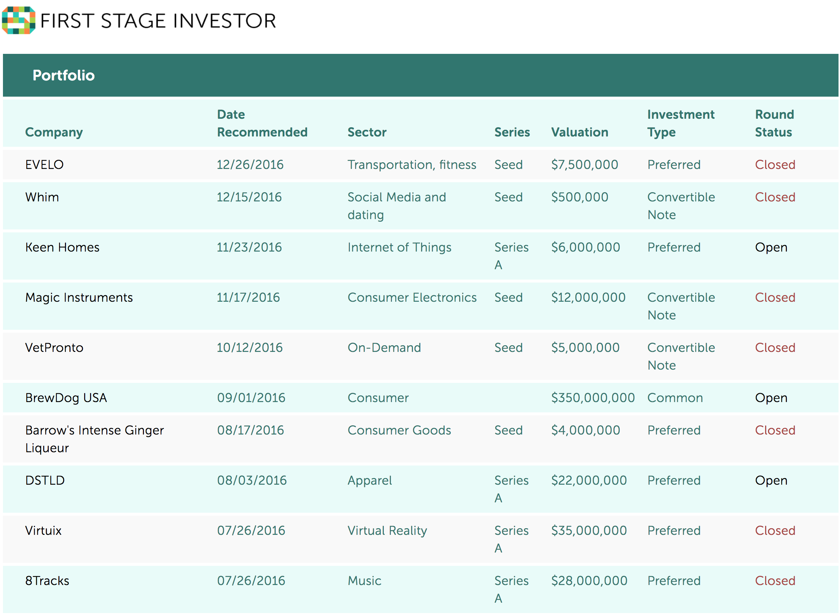Click the $7,500,000 valuation for EVELO

585,165
